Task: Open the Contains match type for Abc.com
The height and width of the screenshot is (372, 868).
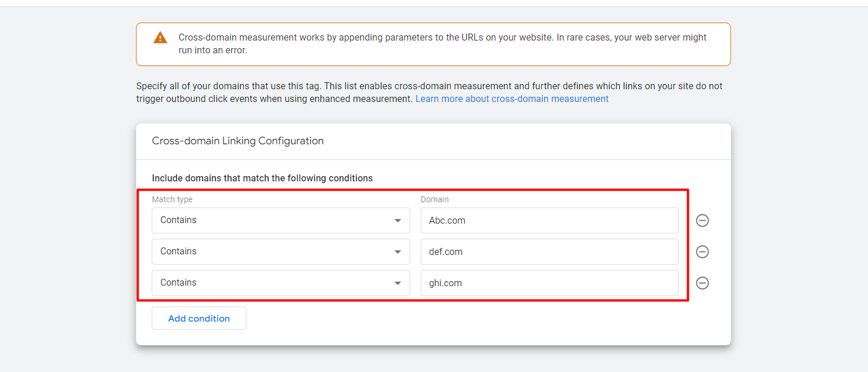Action: pyautogui.click(x=273, y=220)
